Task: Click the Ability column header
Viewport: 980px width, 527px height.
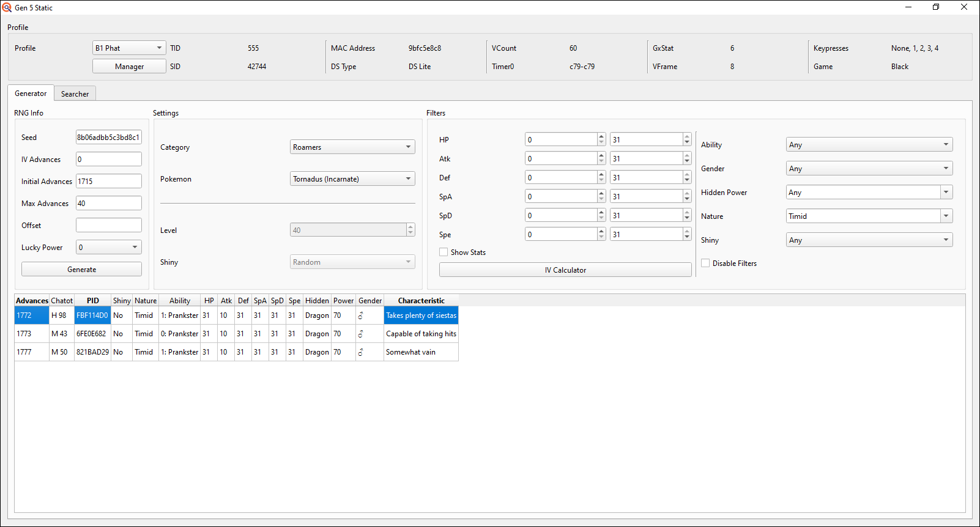Action: click(x=179, y=300)
